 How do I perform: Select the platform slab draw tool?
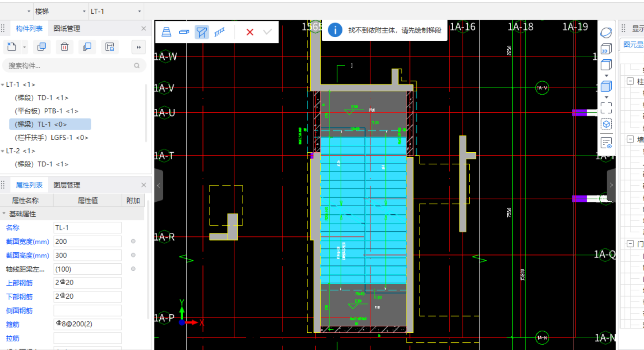click(184, 32)
